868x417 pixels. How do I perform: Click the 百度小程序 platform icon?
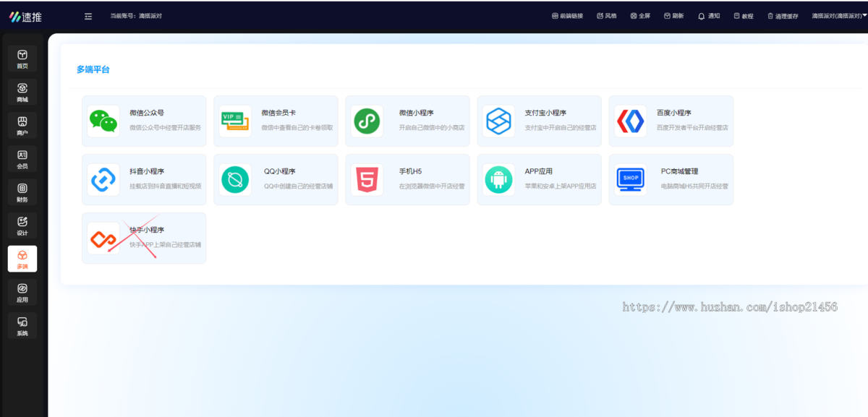tap(630, 121)
